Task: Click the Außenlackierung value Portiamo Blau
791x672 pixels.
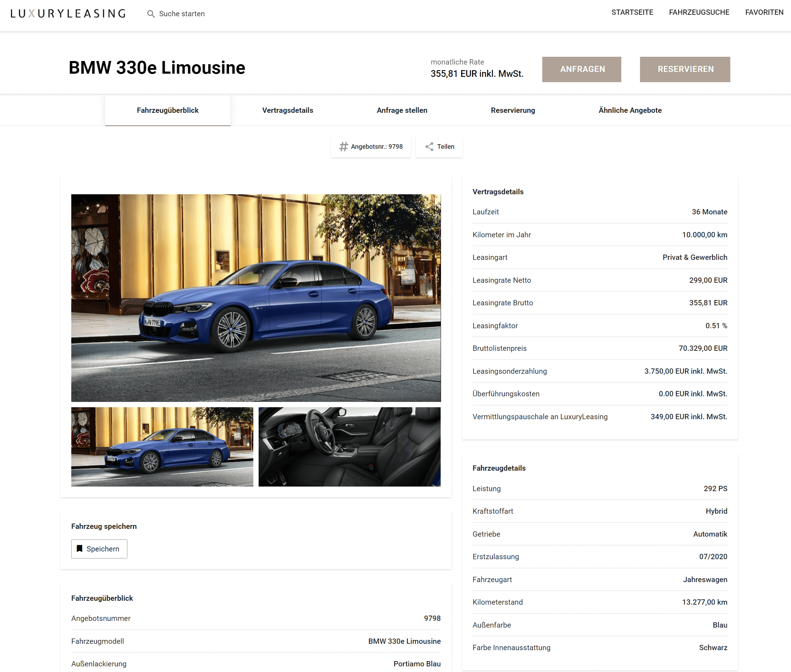Action: tap(417, 664)
